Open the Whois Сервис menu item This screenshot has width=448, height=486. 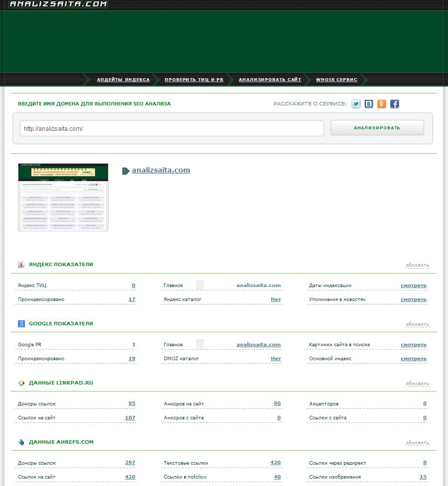(336, 80)
